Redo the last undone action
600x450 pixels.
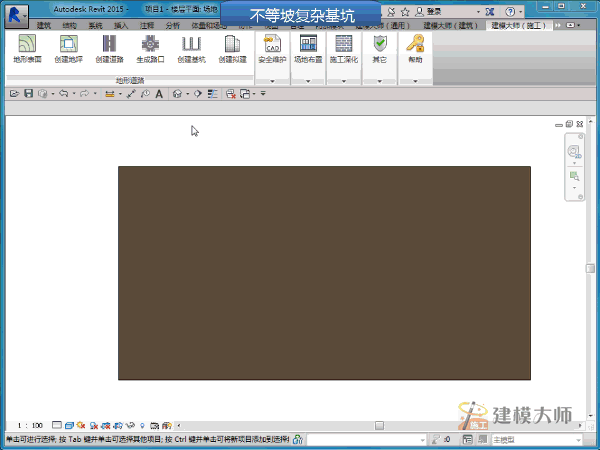[x=85, y=94]
